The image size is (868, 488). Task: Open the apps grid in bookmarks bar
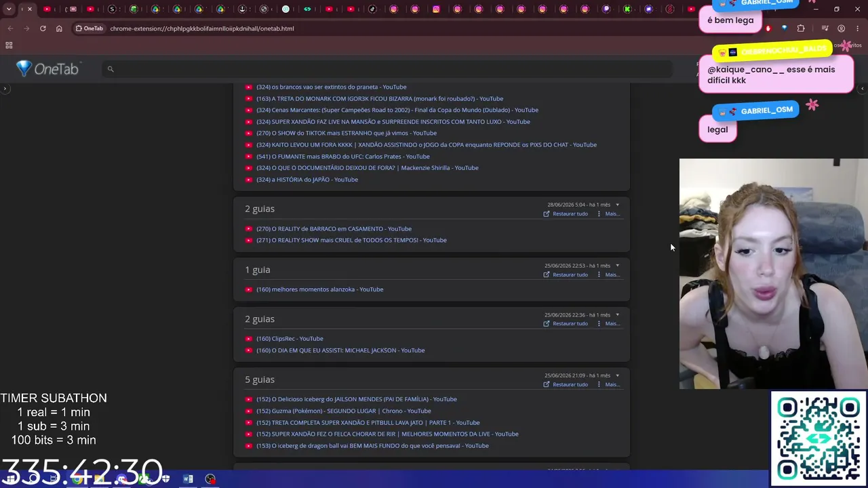point(9,45)
